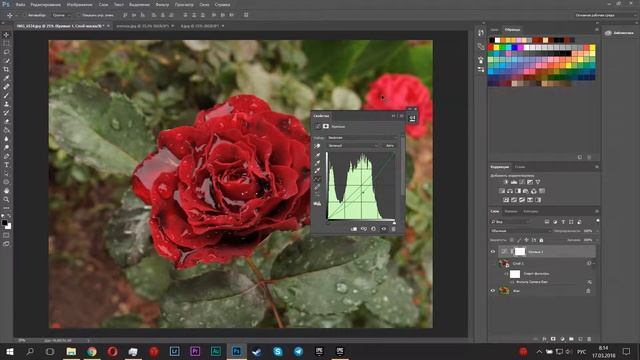The image size is (640, 360).
Task: Toggle Camera Raw filter visibility
Action: click(512, 282)
